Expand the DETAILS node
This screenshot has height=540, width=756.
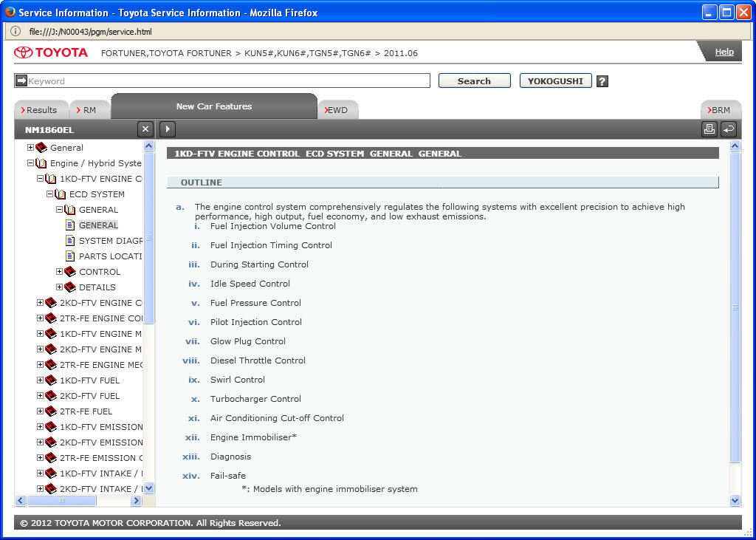pyautogui.click(x=60, y=287)
